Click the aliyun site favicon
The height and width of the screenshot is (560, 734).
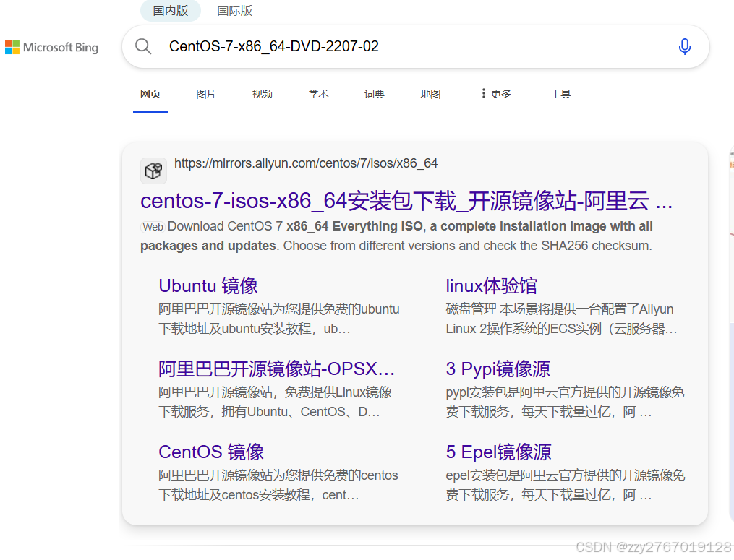click(153, 171)
